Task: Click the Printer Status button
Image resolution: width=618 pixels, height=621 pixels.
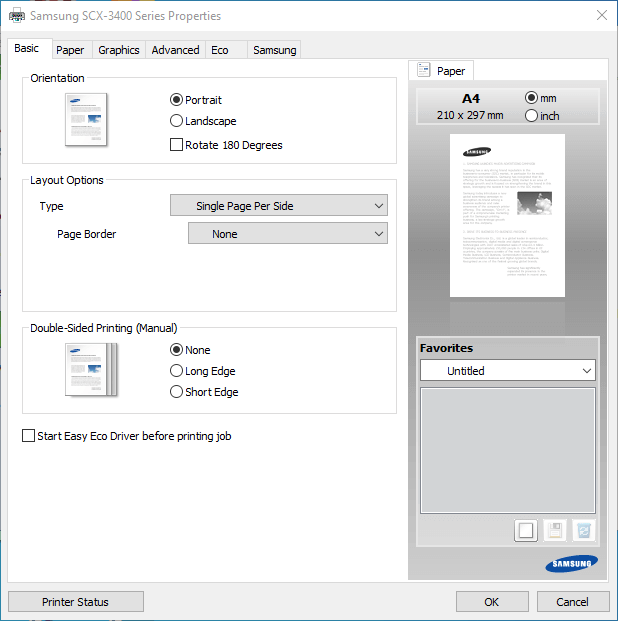Action: 76,602
